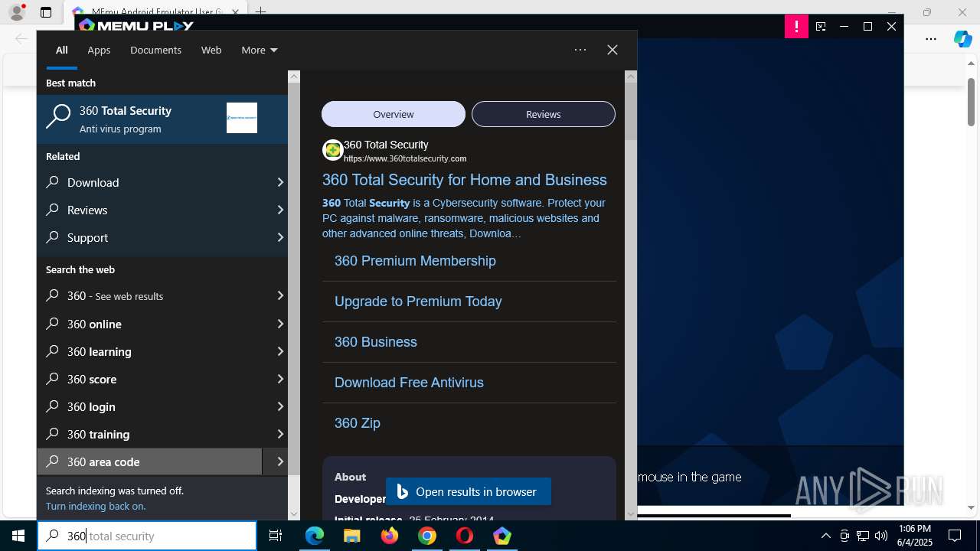This screenshot has width=980, height=551.
Task: Open the Upgrade to Premium Today link
Action: pyautogui.click(x=418, y=302)
